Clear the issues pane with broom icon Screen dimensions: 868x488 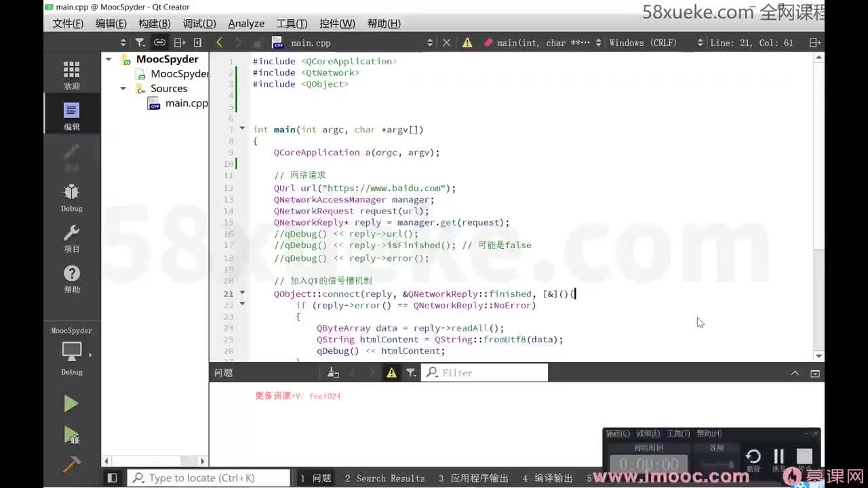click(x=333, y=373)
